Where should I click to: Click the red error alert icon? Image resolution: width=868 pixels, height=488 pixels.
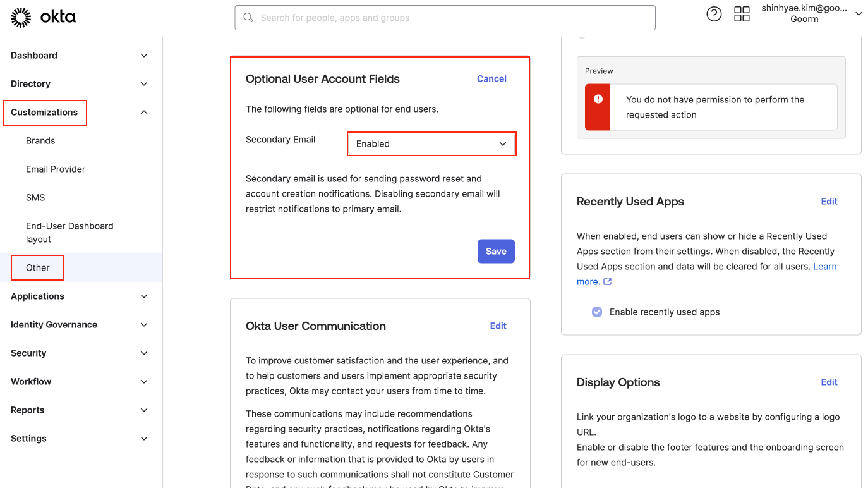[598, 99]
